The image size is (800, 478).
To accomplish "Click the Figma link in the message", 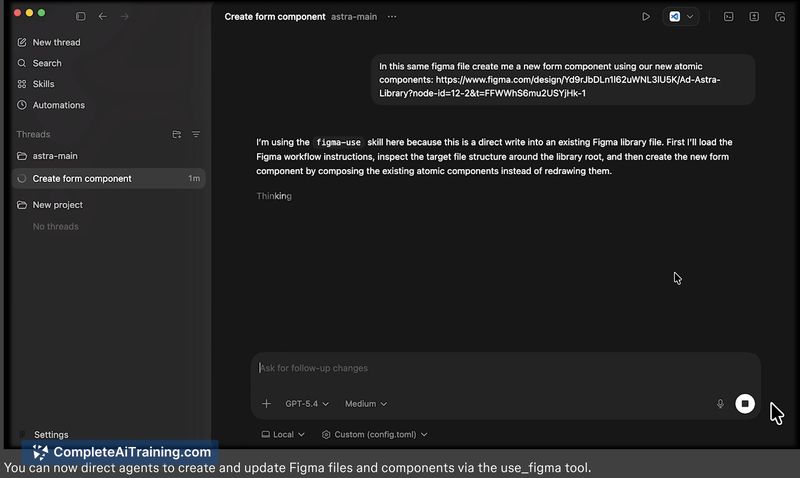I will (x=549, y=87).
